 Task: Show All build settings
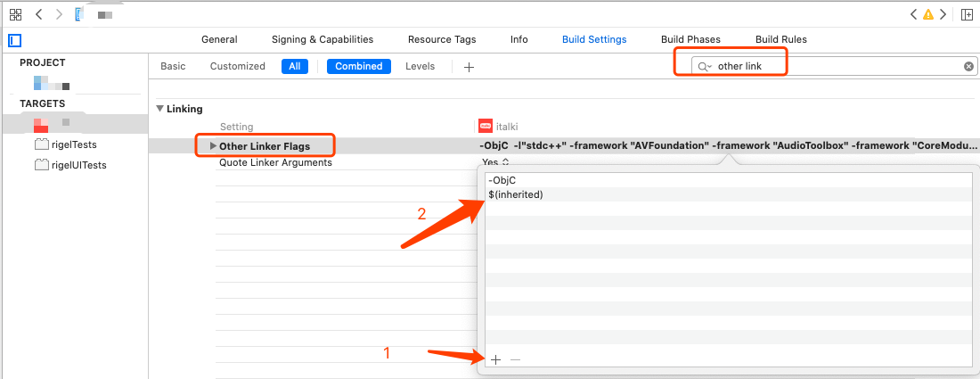[x=294, y=66]
